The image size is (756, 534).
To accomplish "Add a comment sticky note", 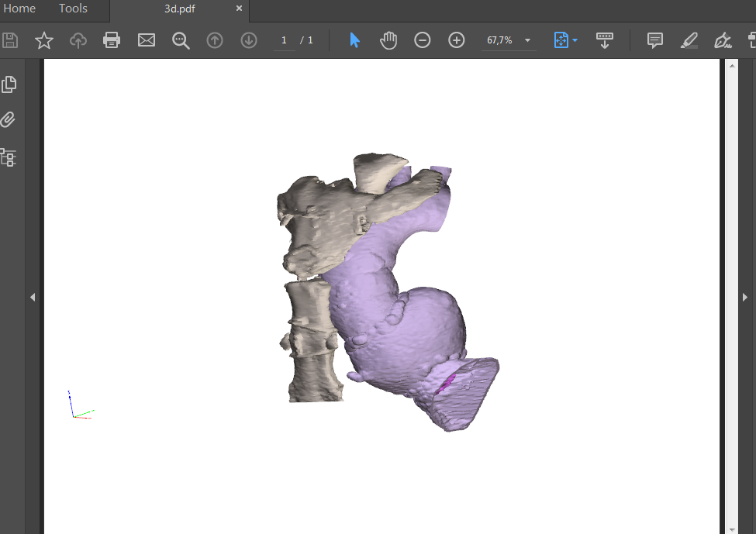I will 654,40.
